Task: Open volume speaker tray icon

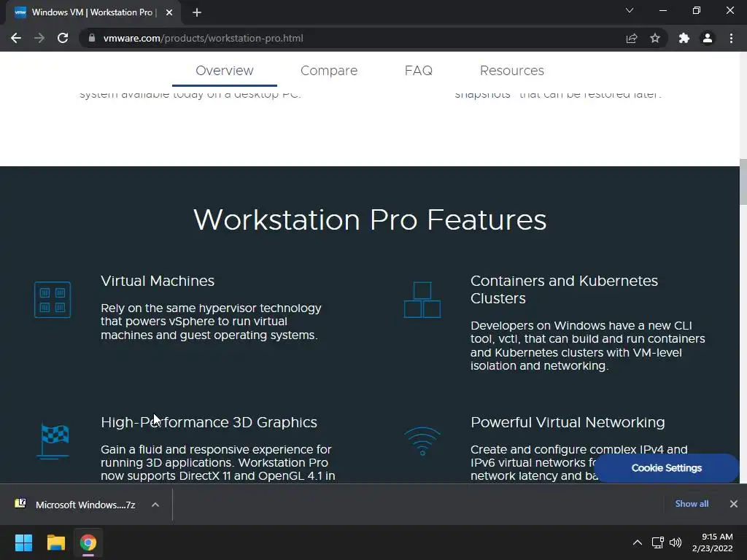Action: [x=676, y=542]
